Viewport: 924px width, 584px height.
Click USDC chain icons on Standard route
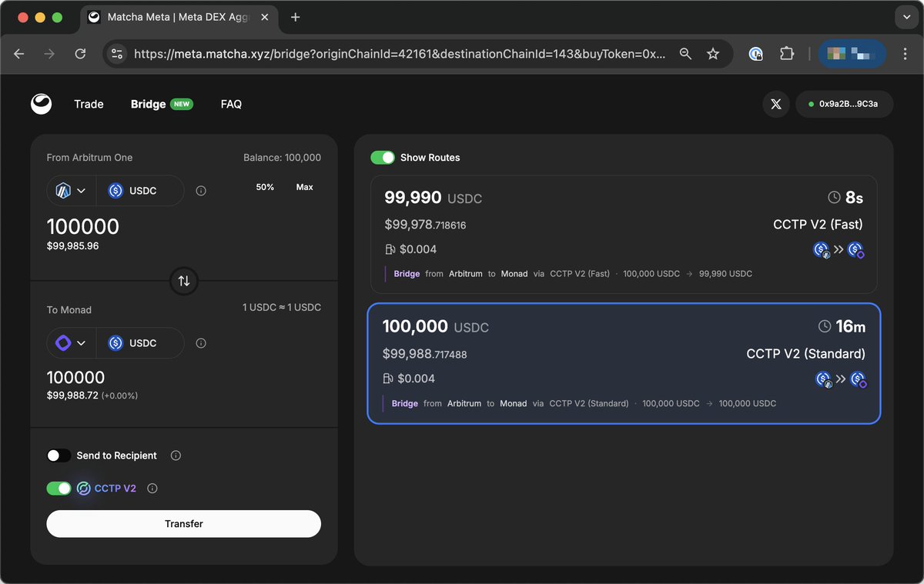tap(840, 379)
